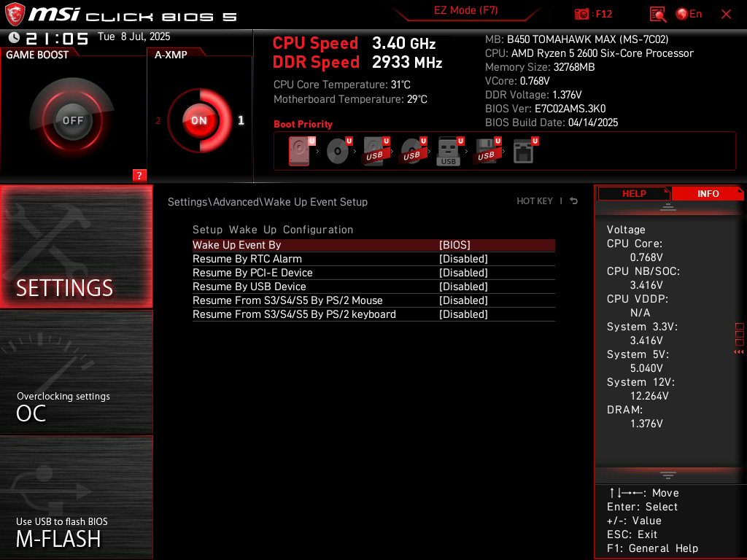Change Resume By USB Device value
The height and width of the screenshot is (560, 747).
point(463,286)
